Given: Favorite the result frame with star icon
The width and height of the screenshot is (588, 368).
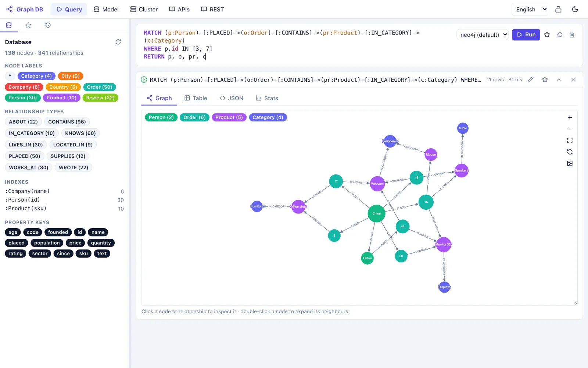Looking at the screenshot, I should pos(545,79).
